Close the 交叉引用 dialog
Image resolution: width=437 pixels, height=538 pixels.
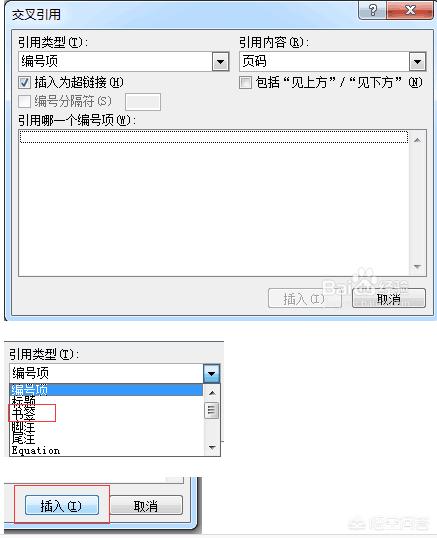click(x=410, y=10)
